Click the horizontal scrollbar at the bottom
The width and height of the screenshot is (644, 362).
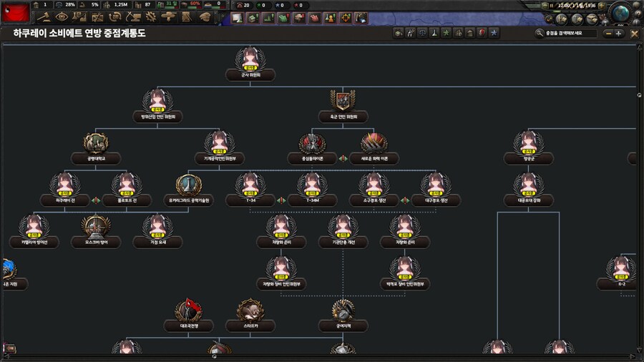pos(322,356)
